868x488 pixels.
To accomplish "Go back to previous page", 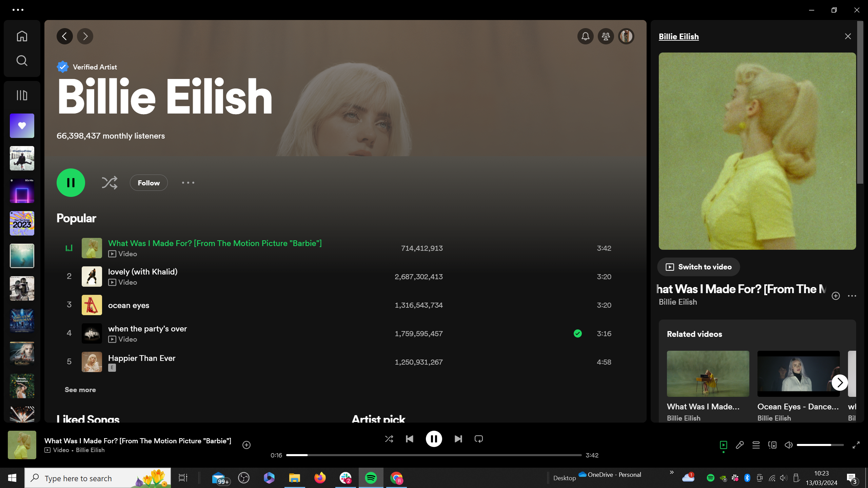I will click(x=65, y=36).
